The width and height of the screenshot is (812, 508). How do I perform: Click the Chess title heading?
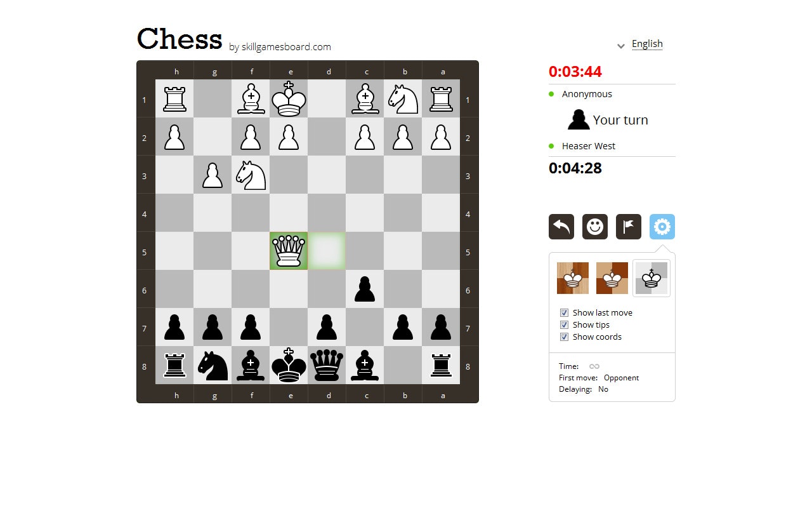pyautogui.click(x=180, y=39)
